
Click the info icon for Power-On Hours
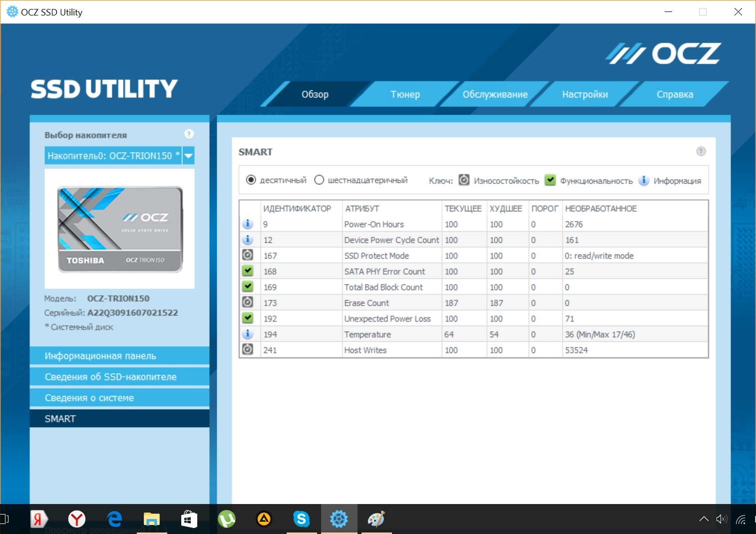pos(248,224)
